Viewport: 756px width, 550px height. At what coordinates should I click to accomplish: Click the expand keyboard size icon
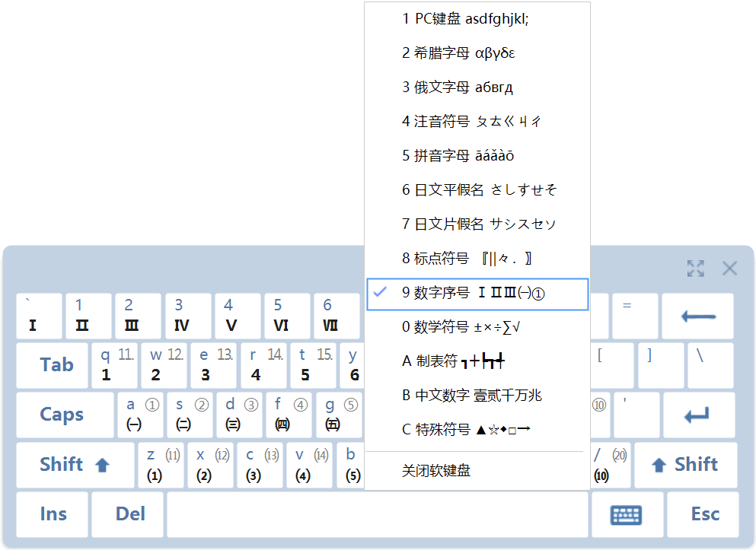tap(695, 269)
